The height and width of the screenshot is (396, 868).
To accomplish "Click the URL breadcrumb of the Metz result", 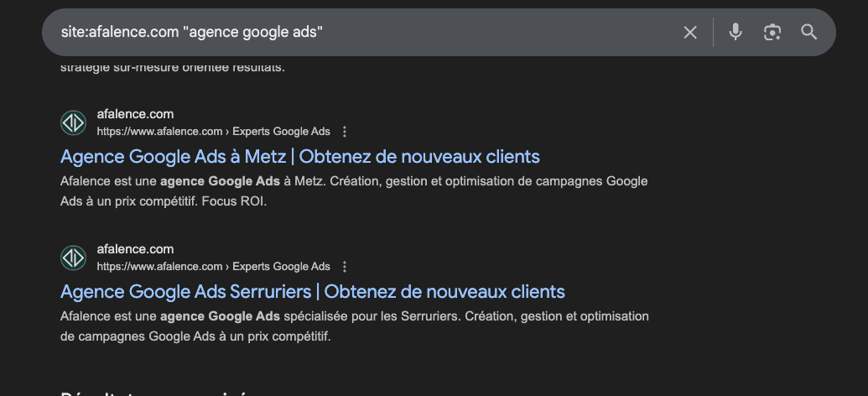I will pyautogui.click(x=213, y=132).
